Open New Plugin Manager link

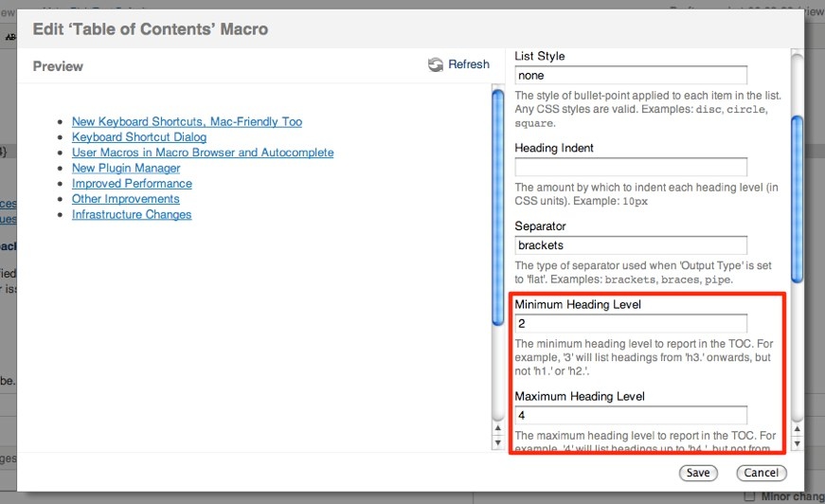click(x=126, y=168)
